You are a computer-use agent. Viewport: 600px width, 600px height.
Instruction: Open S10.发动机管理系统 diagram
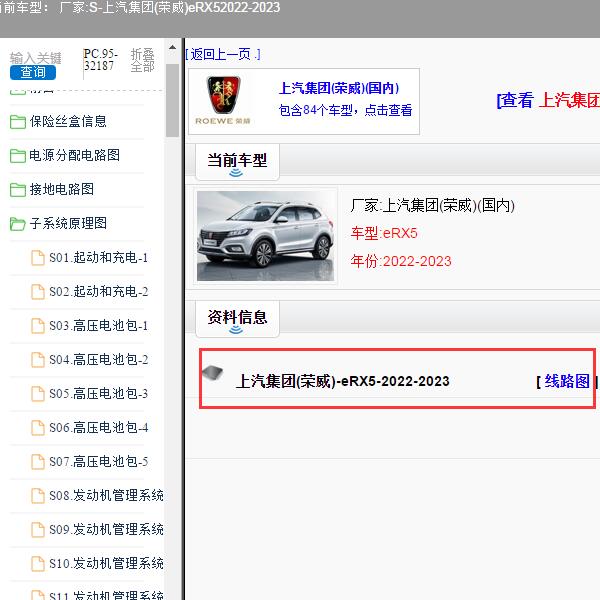tap(106, 563)
